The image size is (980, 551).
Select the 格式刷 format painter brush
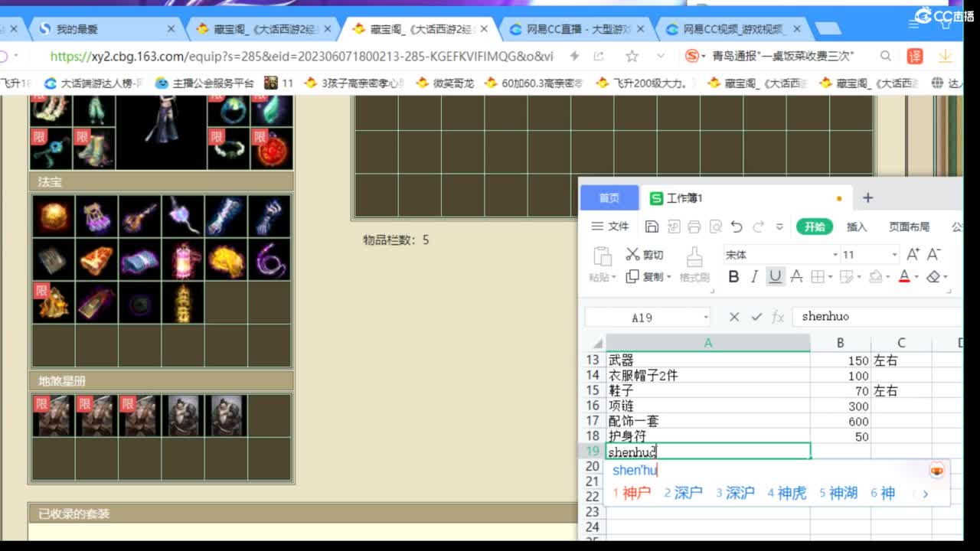click(694, 263)
